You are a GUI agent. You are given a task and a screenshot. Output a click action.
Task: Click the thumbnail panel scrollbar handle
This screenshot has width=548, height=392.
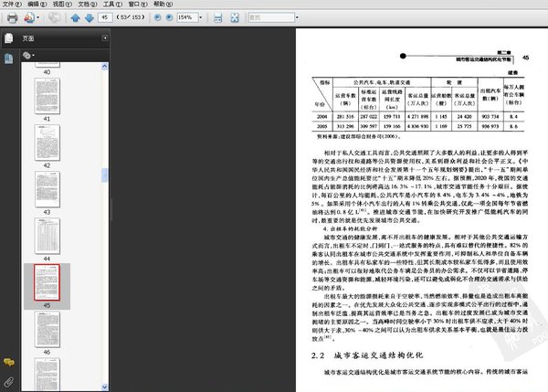click(104, 175)
